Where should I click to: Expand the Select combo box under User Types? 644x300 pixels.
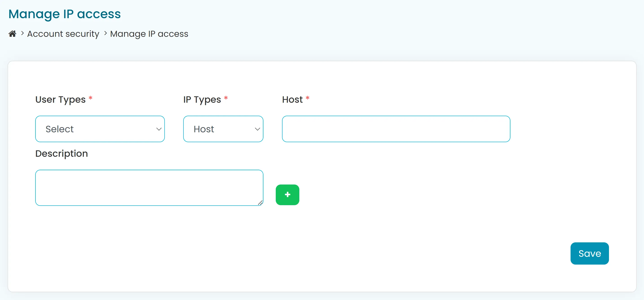point(100,129)
